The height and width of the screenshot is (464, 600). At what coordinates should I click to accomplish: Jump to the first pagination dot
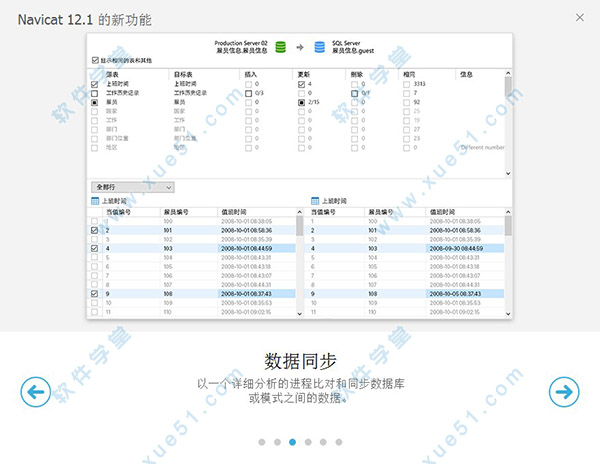[262, 442]
